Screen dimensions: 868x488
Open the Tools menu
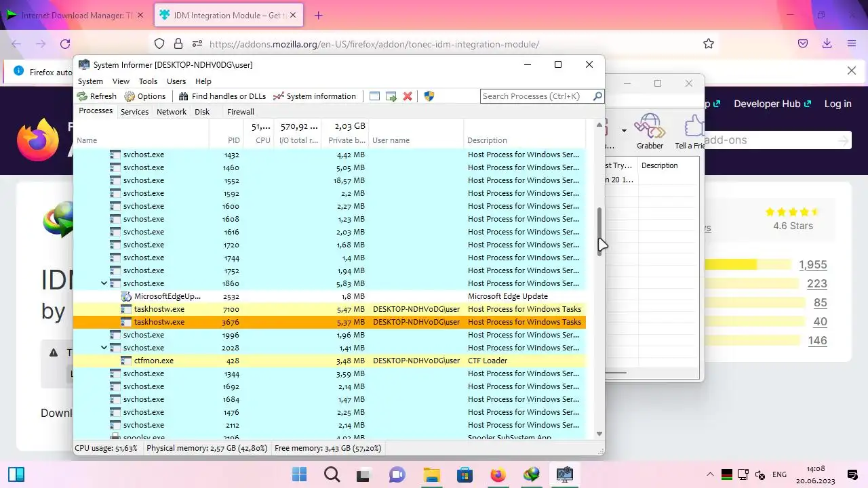[x=148, y=81]
